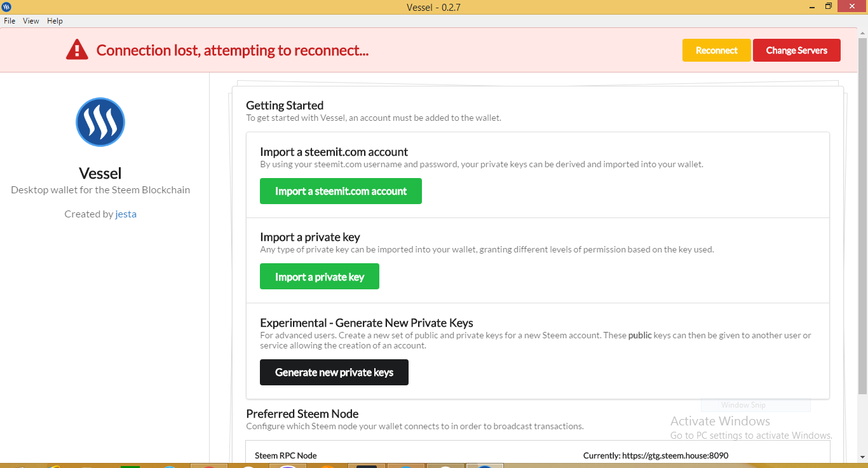
Task: Click the 'Preferred Steem Node' heading
Action: (x=302, y=413)
